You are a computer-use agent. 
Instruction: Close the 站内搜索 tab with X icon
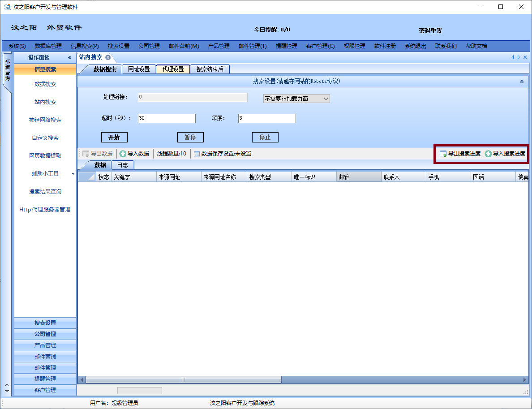click(108, 57)
